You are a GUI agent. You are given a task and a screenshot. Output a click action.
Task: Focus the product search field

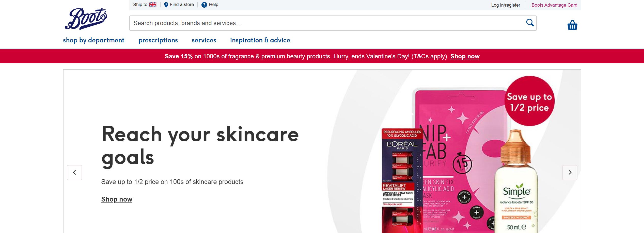tap(328, 23)
